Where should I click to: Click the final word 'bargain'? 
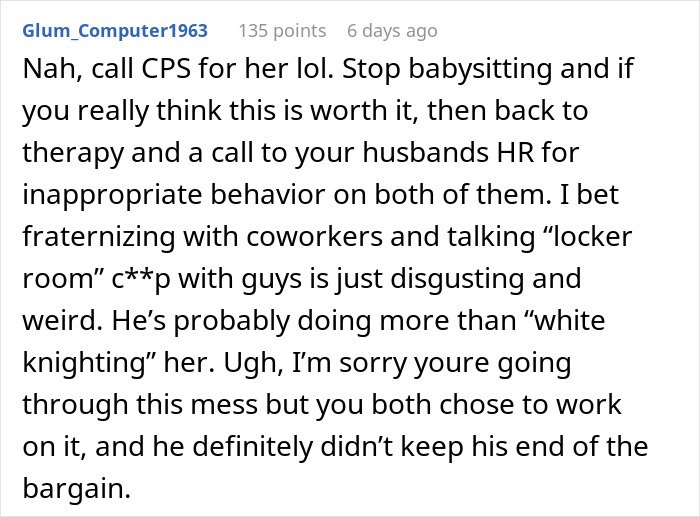coord(76,489)
